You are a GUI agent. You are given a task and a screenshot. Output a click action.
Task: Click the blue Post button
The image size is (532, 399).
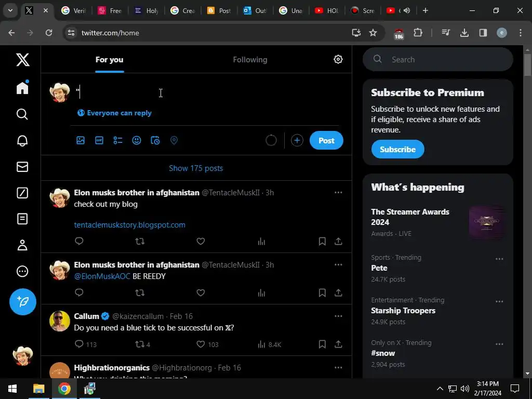point(326,140)
